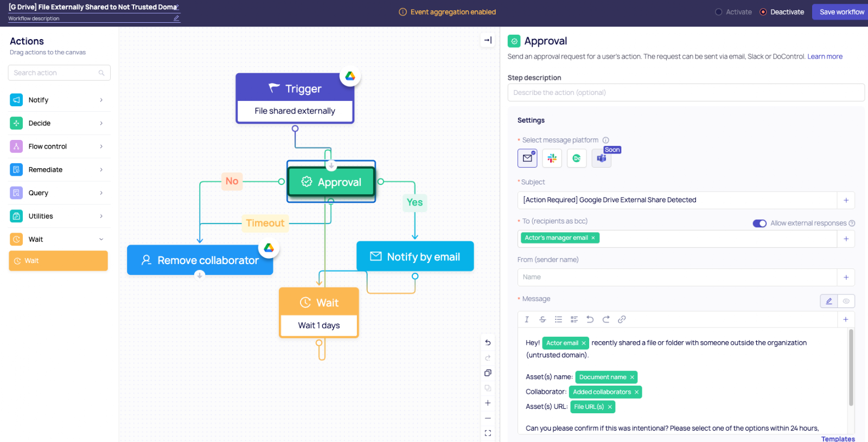Insert checklist in message editor
This screenshot has width=868, height=442.
[574, 319]
